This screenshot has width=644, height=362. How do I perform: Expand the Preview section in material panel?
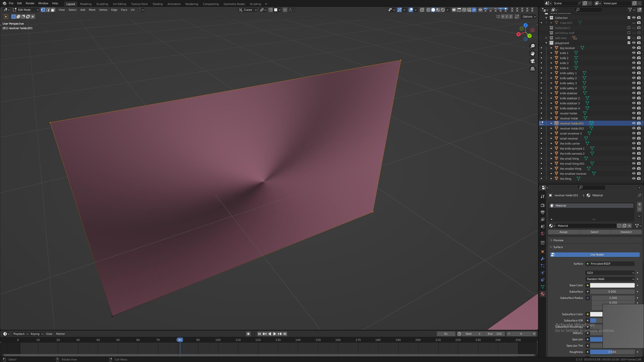click(x=558, y=240)
